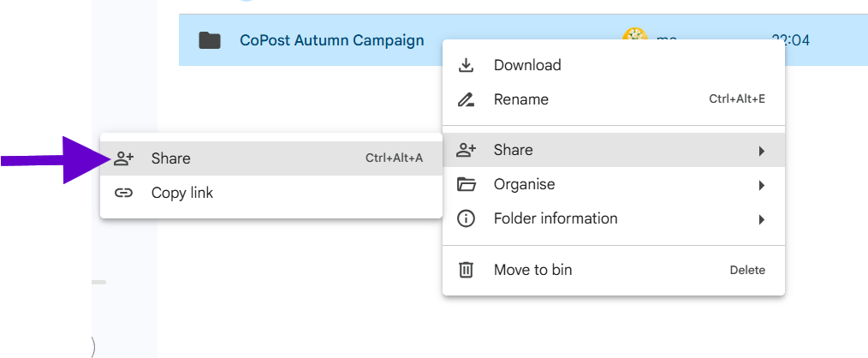This screenshot has height=358, width=868.
Task: Open the CoPost Autumn Campaign folder name
Action: coord(331,40)
